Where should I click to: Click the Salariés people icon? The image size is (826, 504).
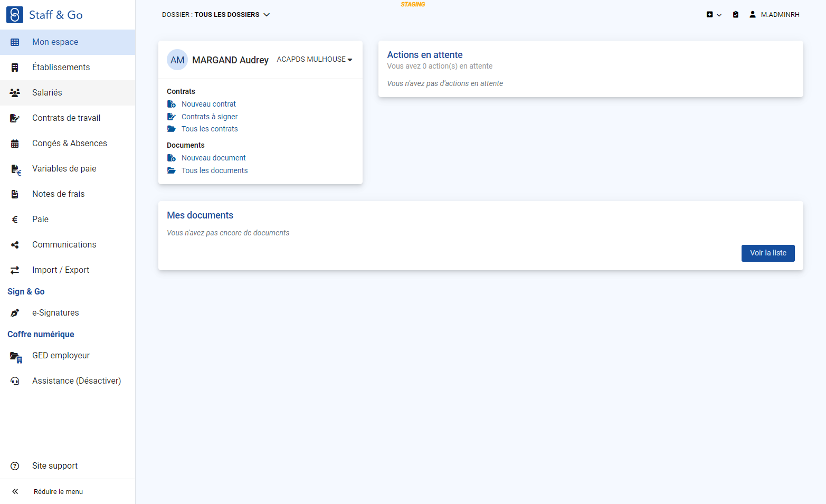(x=15, y=93)
